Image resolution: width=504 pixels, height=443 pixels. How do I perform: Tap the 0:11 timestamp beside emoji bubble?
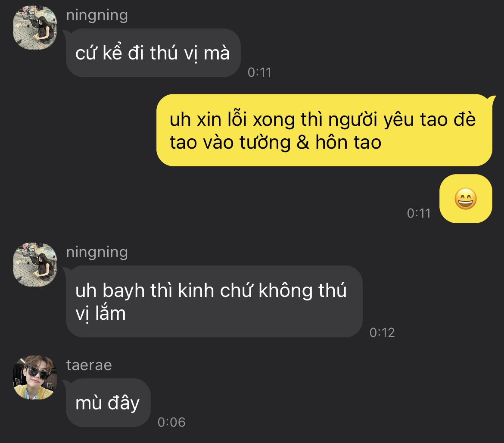coord(419,213)
